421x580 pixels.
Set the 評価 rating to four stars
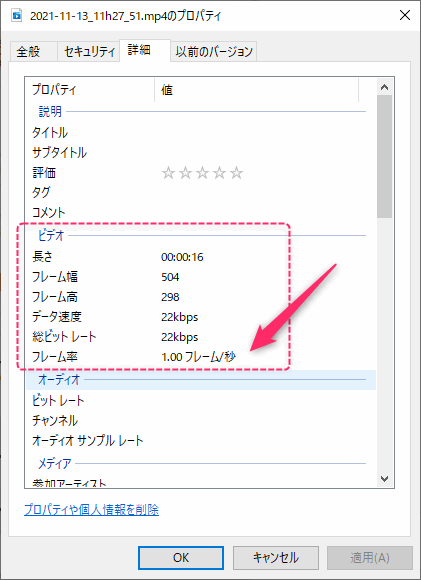pyautogui.click(x=219, y=173)
